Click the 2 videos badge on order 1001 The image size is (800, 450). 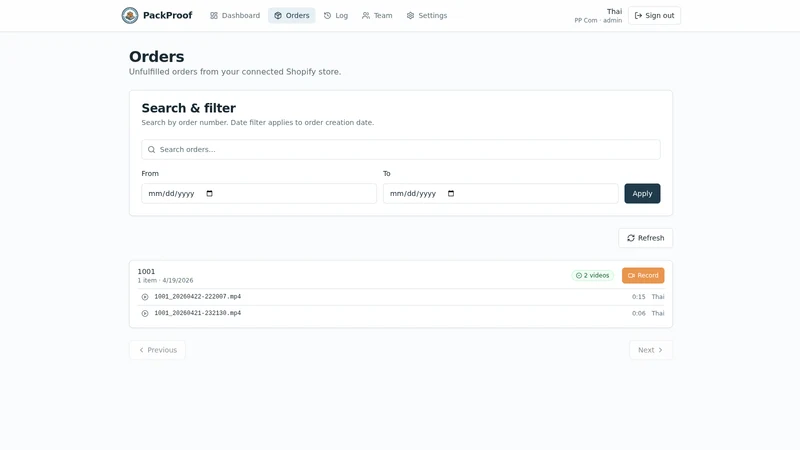(x=592, y=276)
